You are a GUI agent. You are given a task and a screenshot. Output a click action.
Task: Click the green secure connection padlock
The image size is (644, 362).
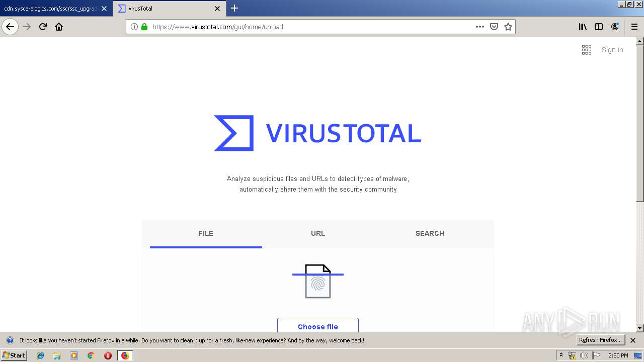(x=144, y=27)
